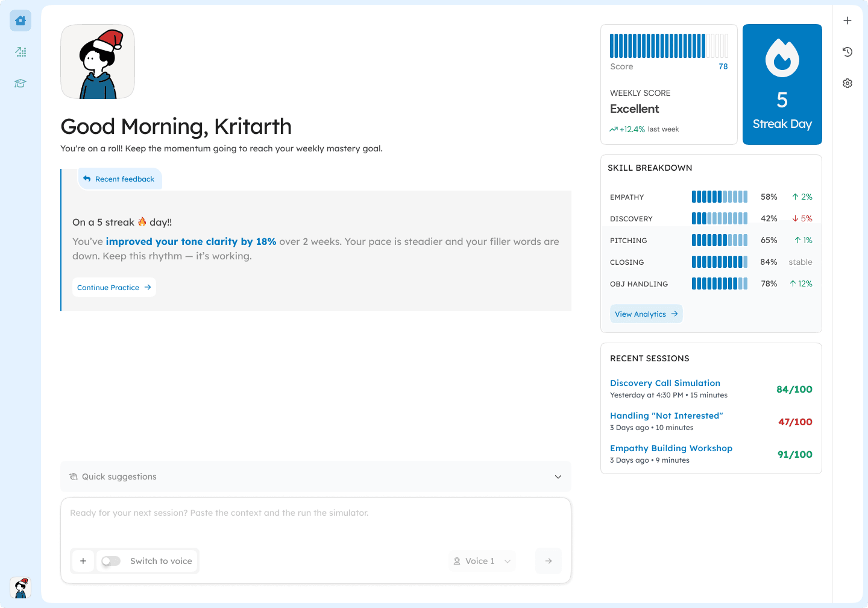The image size is (868, 608).
Task: Click the Continue Practice button
Action: coord(114,287)
